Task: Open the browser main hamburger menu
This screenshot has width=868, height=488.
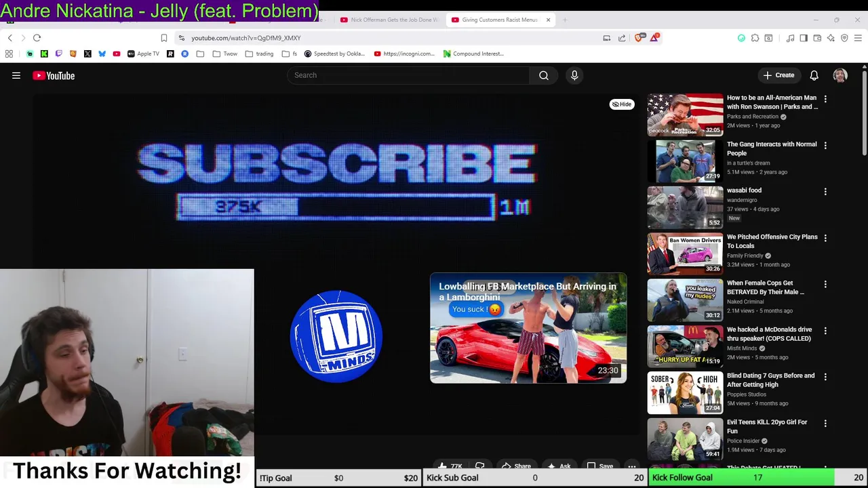Action: (x=858, y=38)
